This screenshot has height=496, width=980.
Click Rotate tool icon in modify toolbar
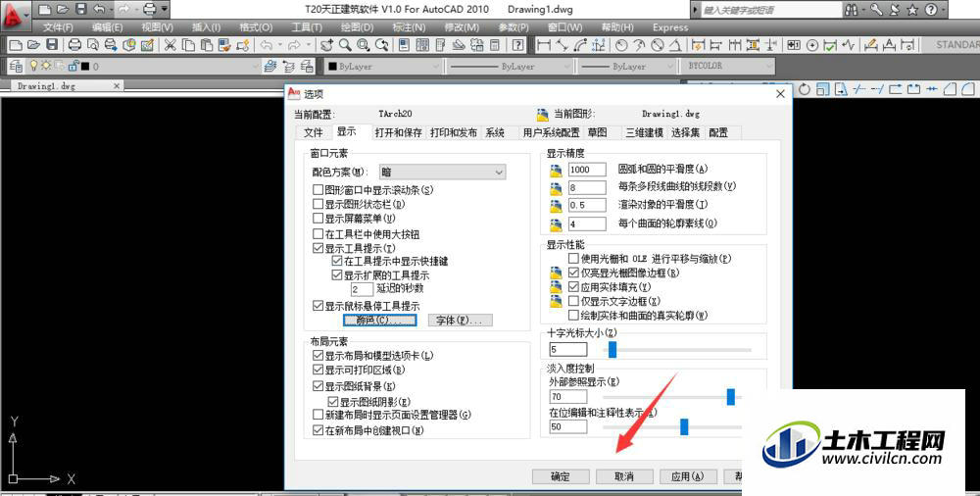pos(805,89)
